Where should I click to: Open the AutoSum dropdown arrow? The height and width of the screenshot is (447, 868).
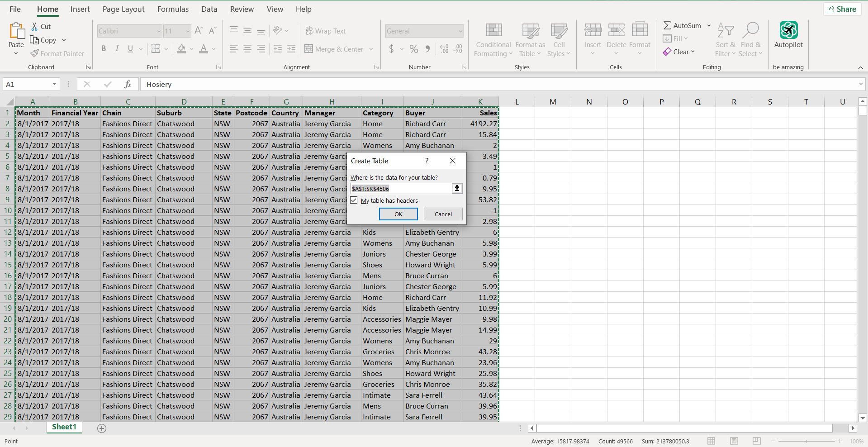click(709, 25)
